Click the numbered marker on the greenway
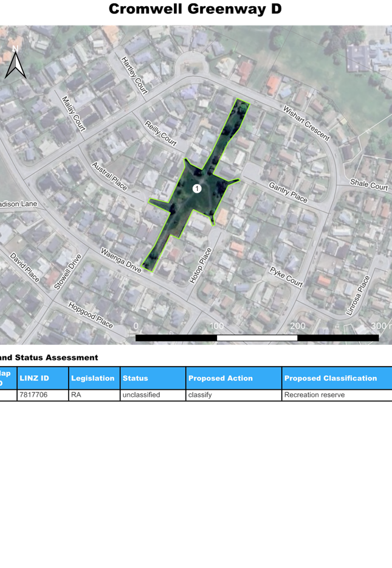 197,189
